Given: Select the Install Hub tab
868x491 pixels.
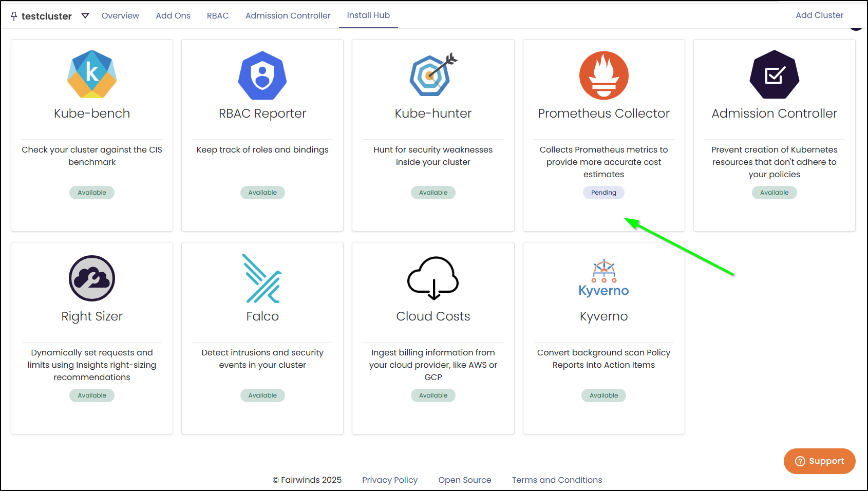Looking at the screenshot, I should [368, 15].
